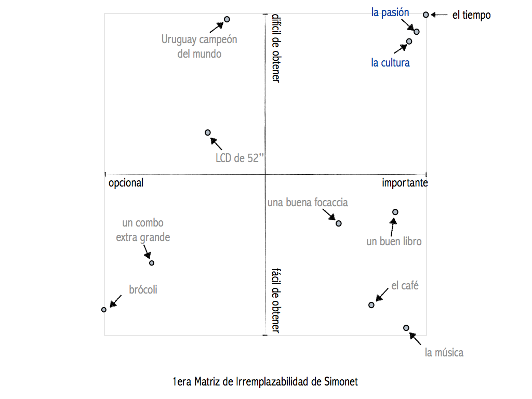Select the el café data point
Screen dimensions: 532x399
371,305
